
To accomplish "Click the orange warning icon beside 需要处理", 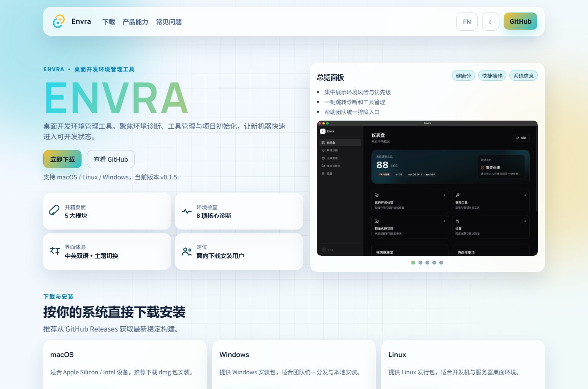I will tap(483, 168).
